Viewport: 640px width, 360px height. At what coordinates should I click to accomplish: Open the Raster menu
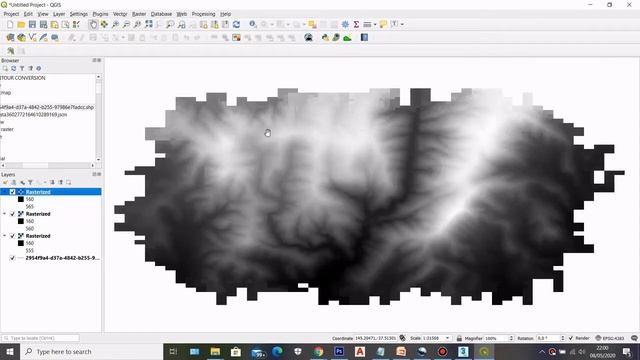(x=139, y=14)
